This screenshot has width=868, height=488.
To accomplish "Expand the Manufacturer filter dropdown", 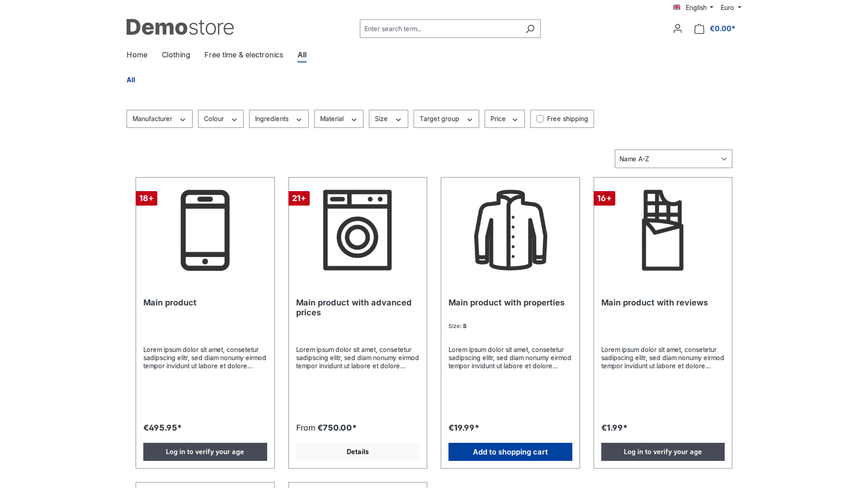I will (160, 119).
